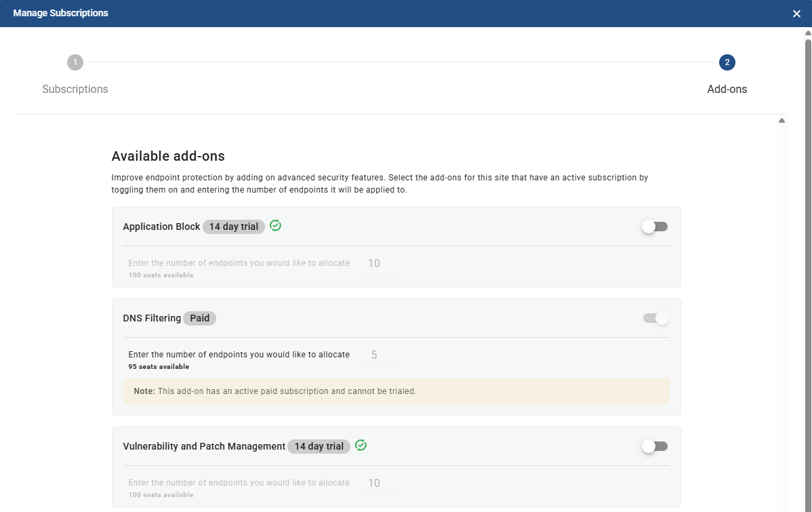Select the Add-ons step label
The image size is (812, 512).
click(727, 89)
